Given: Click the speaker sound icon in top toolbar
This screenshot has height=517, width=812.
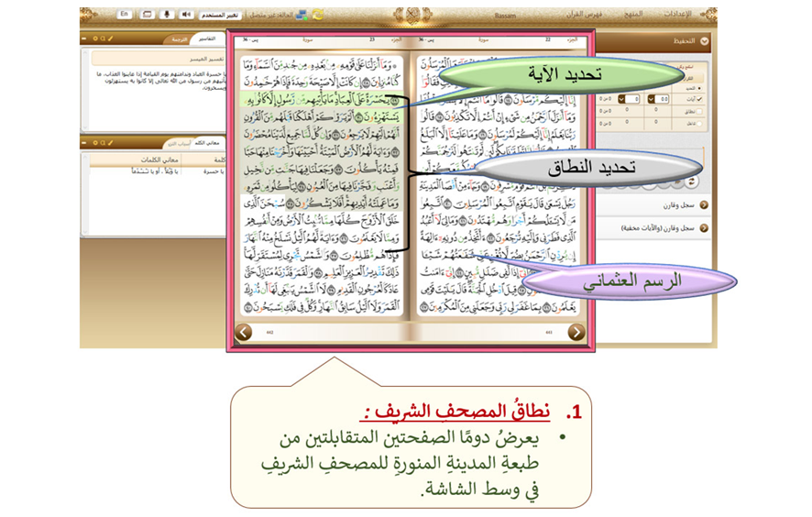Looking at the screenshot, I should (186, 15).
